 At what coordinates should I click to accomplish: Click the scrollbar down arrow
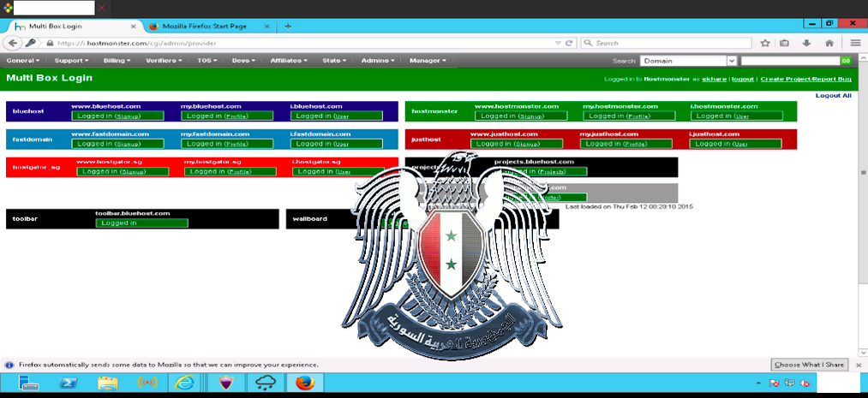point(863,353)
